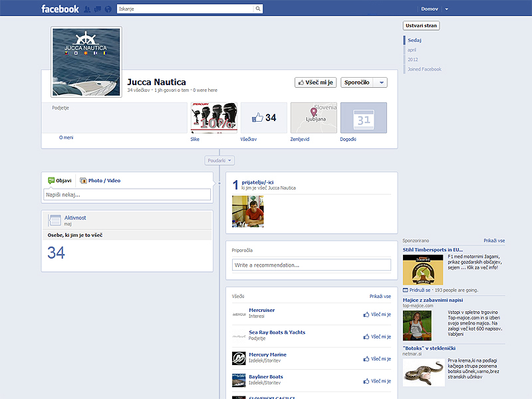Open the Zemljevid link
This screenshot has width=532, height=399.
pyautogui.click(x=300, y=139)
